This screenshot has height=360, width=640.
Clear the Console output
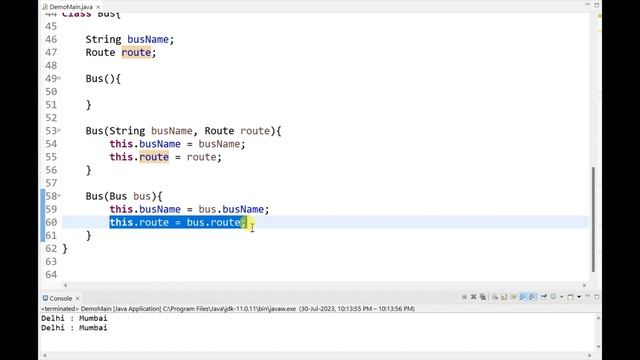495,297
